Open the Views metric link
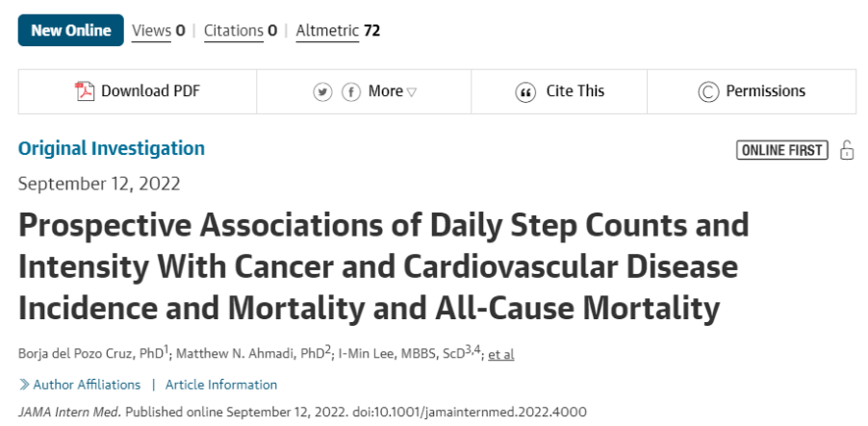This screenshot has height=426, width=868. pyautogui.click(x=151, y=31)
